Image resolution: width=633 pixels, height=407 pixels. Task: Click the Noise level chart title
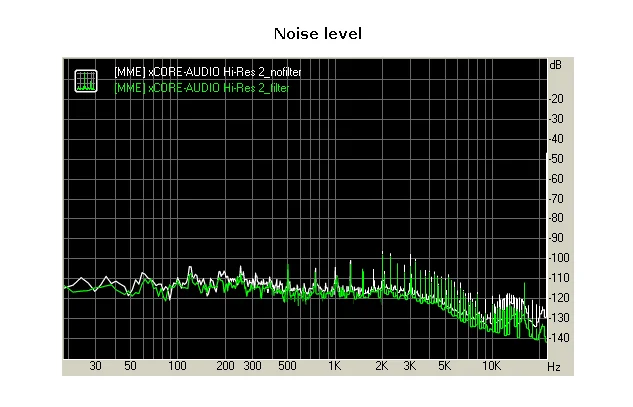click(x=318, y=34)
